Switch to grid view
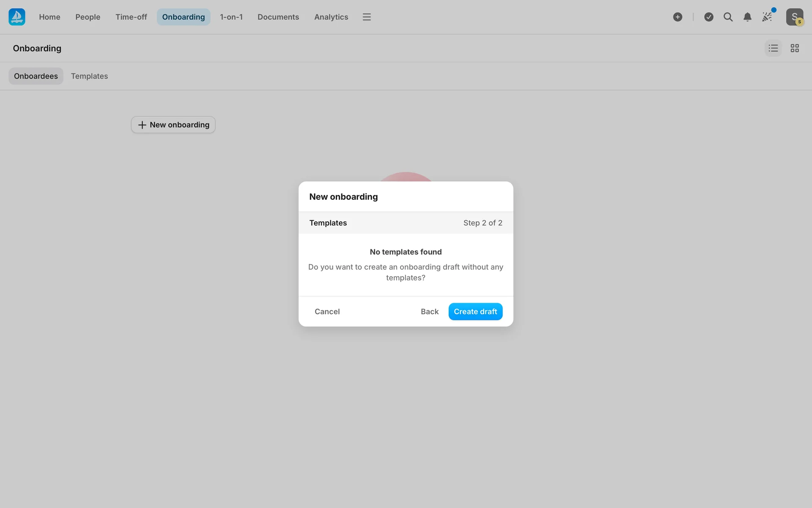Image resolution: width=812 pixels, height=508 pixels. (x=795, y=48)
